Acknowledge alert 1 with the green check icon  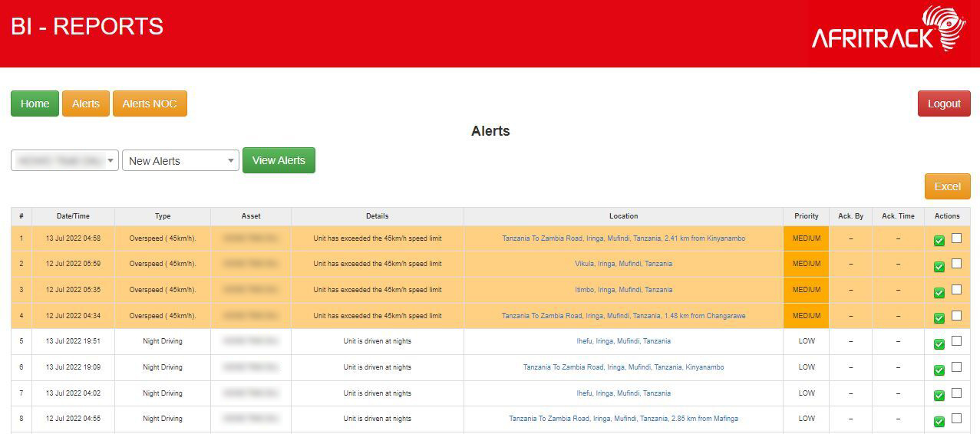[939, 241]
